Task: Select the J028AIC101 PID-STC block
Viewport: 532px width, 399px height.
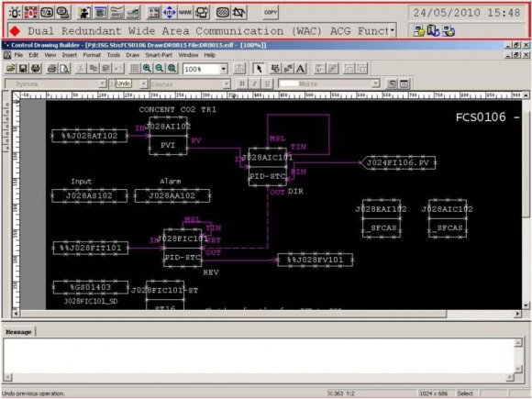Action: 268,167
